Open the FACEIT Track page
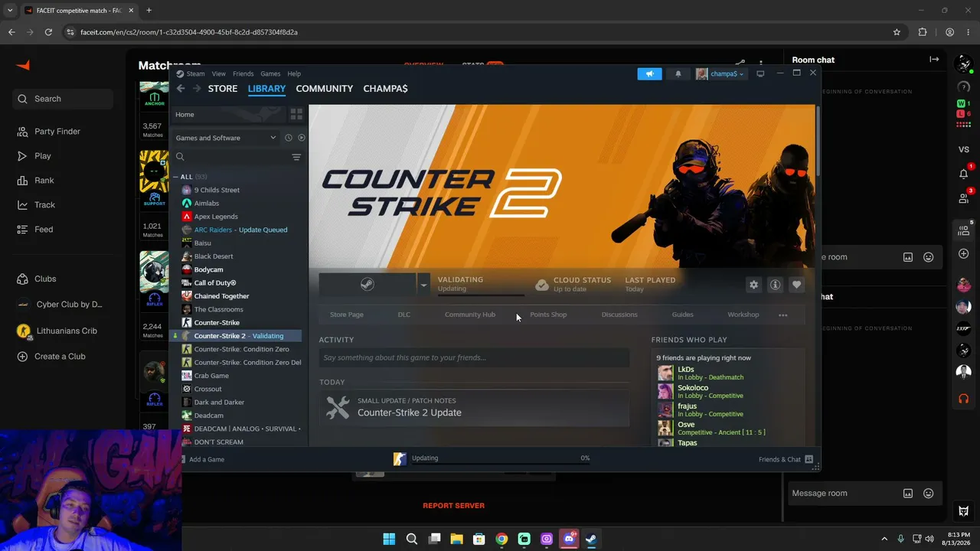Screen dimensions: 980x551 (x=44, y=205)
